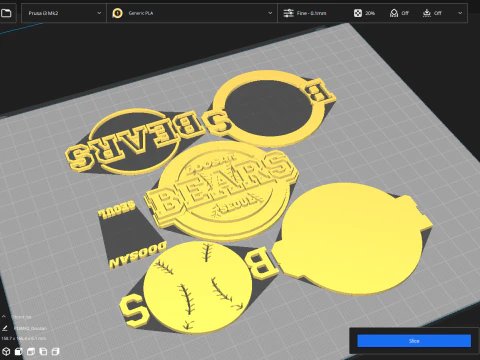Open the Prusa i3 Mk2 printer dropdown
The image size is (480, 360).
click(64, 13)
